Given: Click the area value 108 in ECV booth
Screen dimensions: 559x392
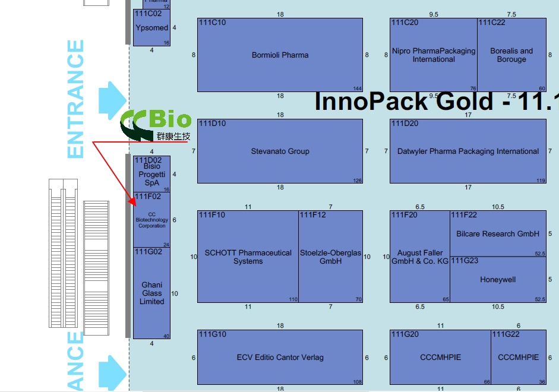Looking at the screenshot, I should [x=357, y=382].
